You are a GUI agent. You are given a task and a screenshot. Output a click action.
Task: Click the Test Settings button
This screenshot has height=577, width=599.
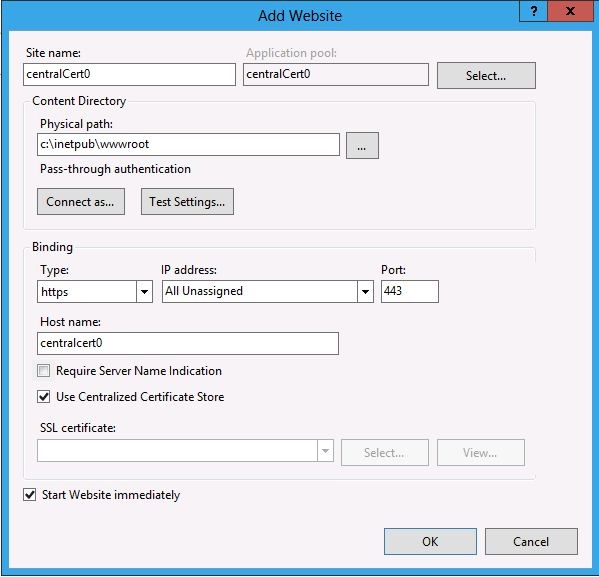point(187,201)
